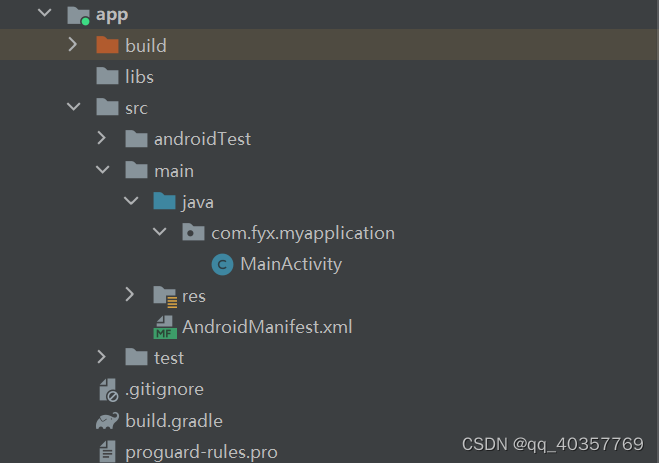Select the main label
This screenshot has width=659, height=463.
174,171
